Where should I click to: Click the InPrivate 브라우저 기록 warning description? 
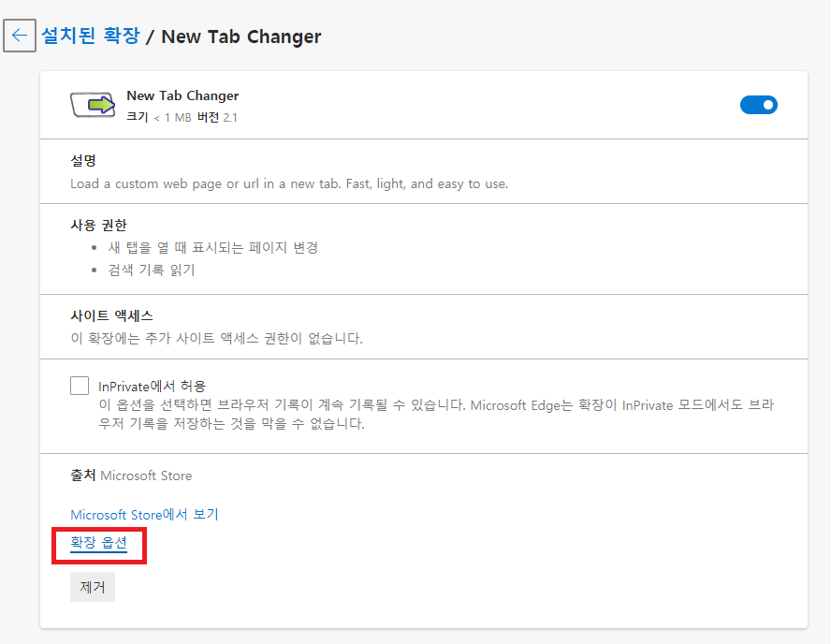pyautogui.click(x=436, y=415)
